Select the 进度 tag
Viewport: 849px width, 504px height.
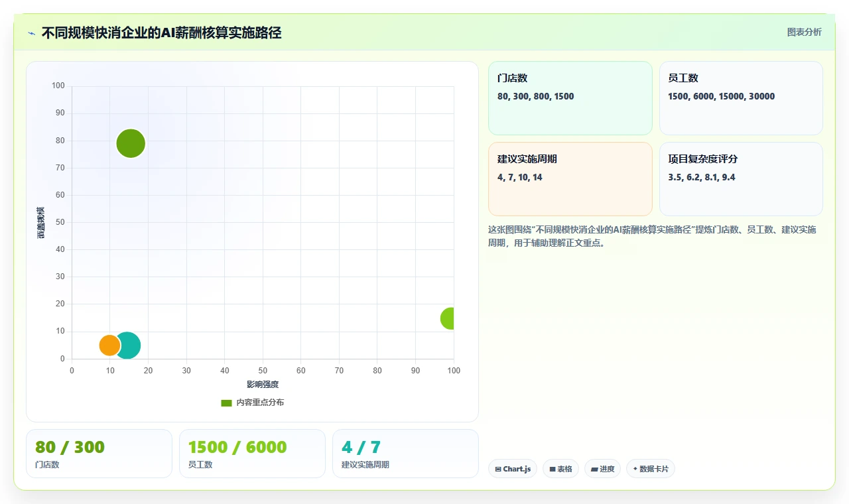click(x=602, y=469)
